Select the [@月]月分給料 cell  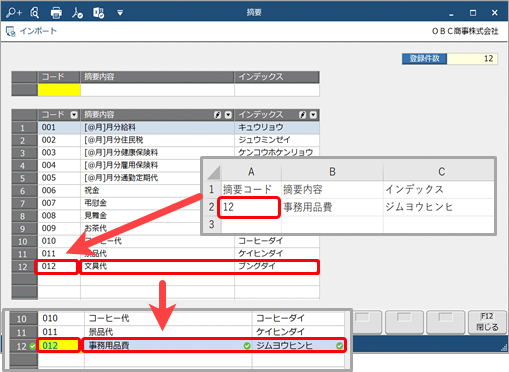[x=157, y=127]
